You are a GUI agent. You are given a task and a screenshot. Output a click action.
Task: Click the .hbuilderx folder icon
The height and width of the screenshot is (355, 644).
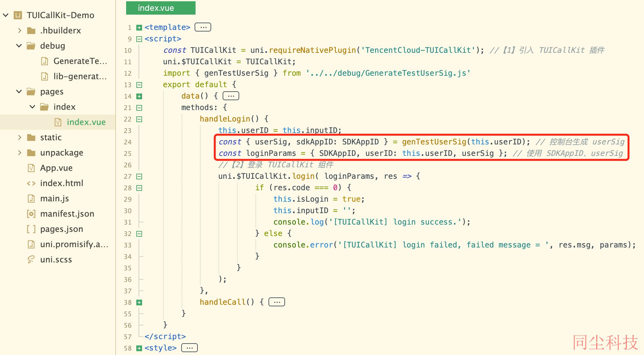point(31,31)
